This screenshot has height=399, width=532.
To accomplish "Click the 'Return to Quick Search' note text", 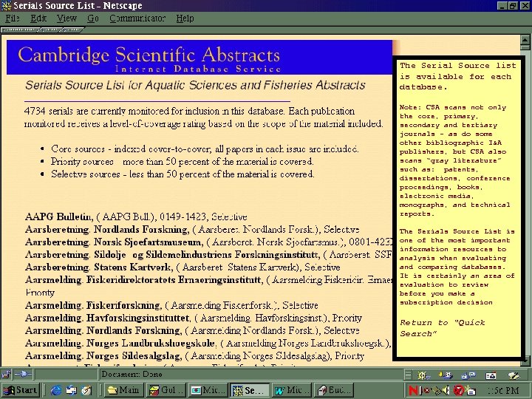I will point(443,328).
